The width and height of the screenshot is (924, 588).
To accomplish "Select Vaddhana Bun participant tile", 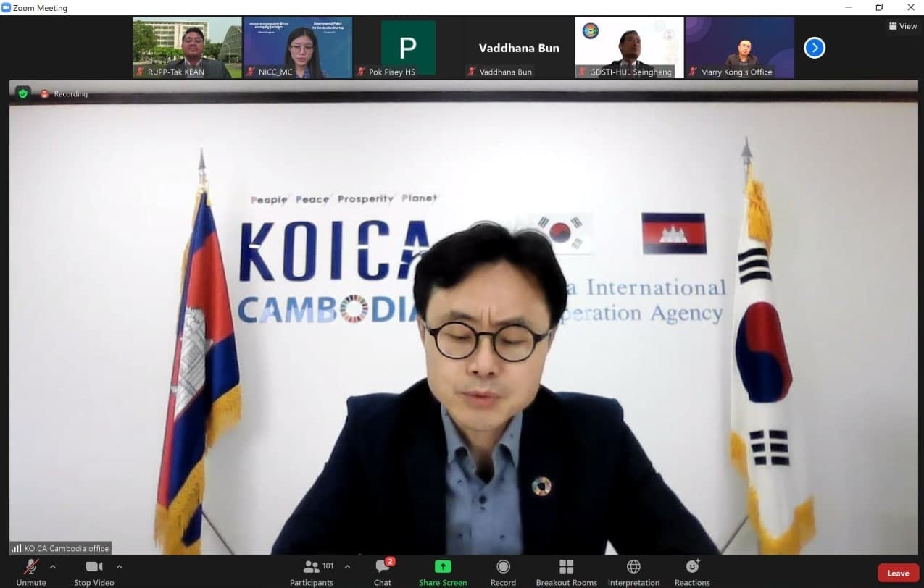I will click(519, 48).
